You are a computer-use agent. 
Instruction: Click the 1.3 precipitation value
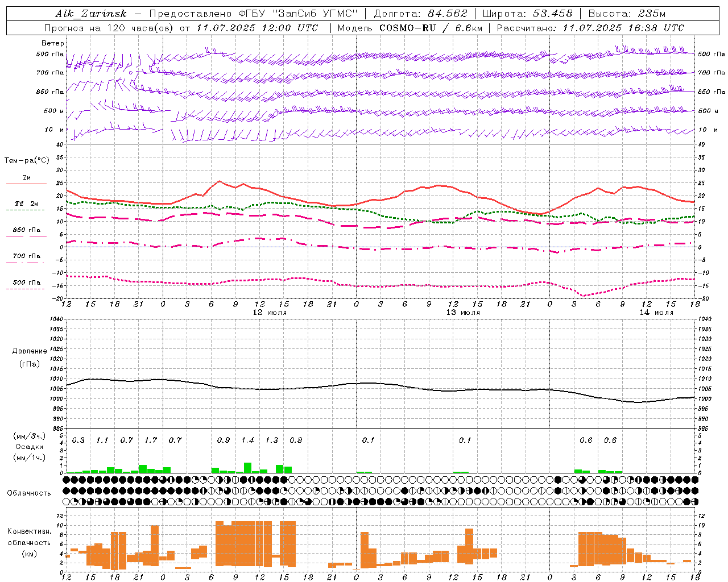coord(272,440)
